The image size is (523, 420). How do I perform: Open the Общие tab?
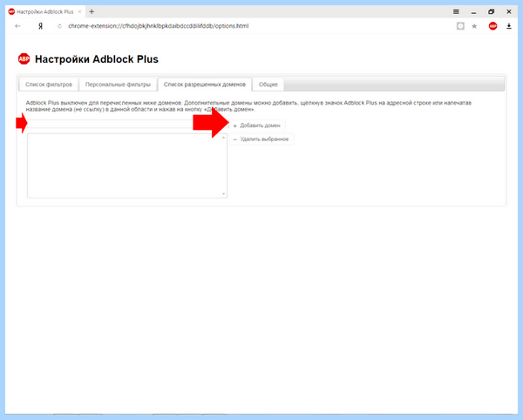point(268,85)
